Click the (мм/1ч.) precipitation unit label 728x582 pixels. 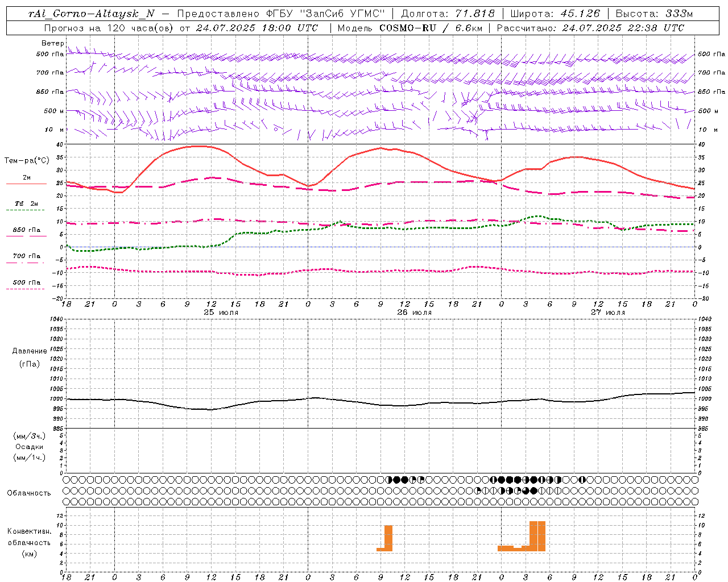[x=30, y=458]
